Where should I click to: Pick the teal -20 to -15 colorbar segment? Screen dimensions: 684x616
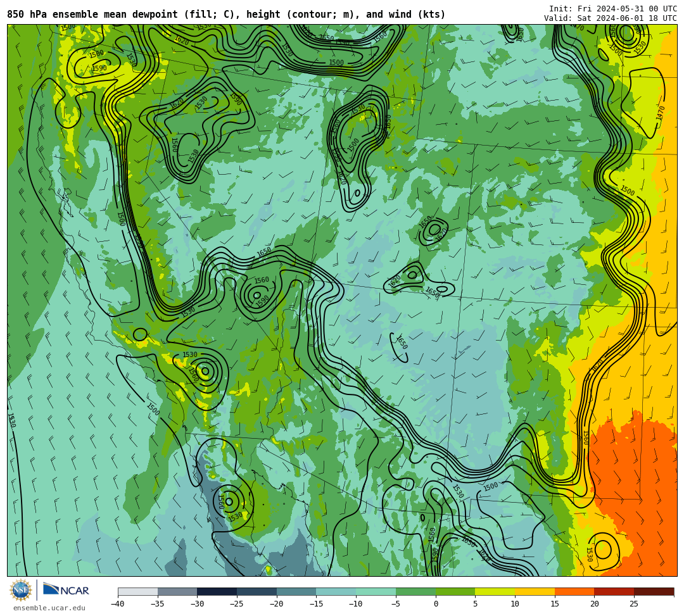tap(296, 591)
